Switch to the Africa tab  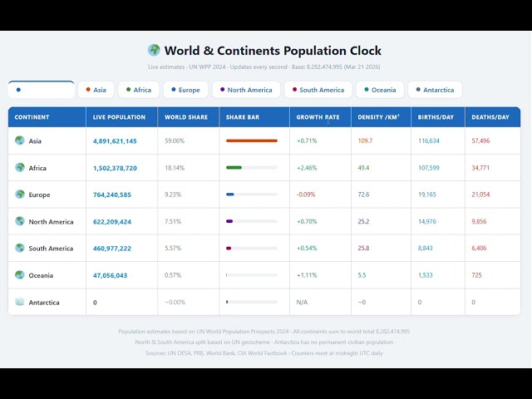(x=139, y=90)
